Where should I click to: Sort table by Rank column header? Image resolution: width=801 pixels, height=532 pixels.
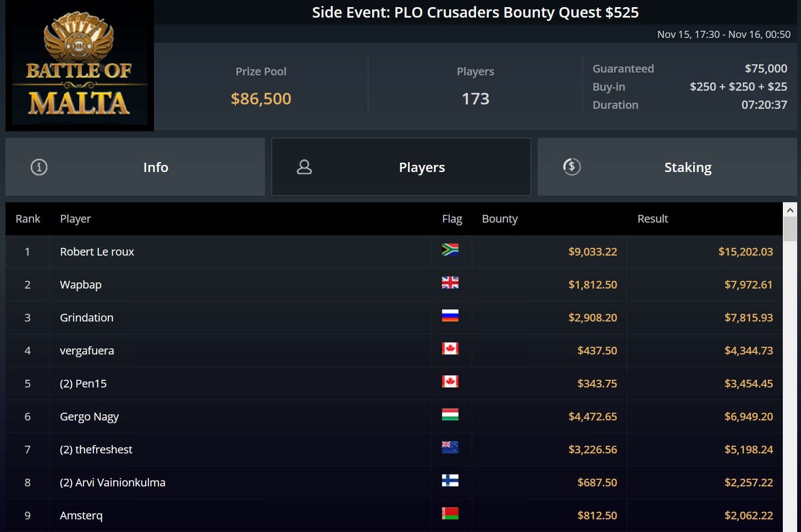pos(28,219)
